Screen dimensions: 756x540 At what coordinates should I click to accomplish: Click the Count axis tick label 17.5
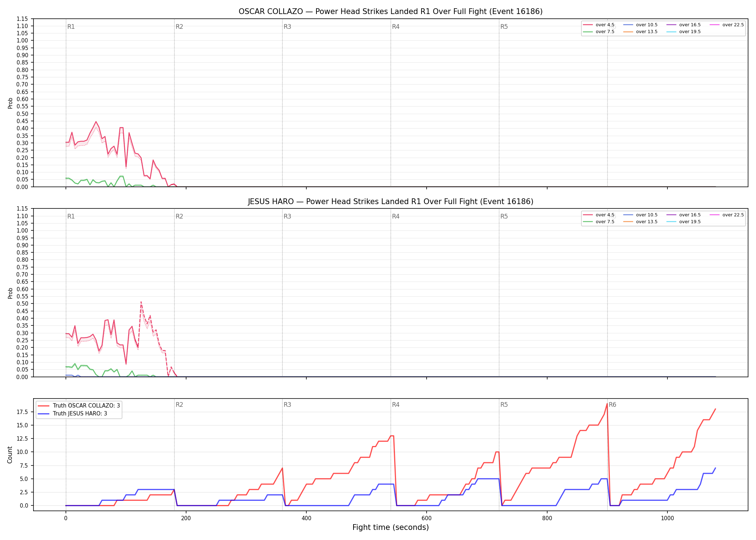click(x=22, y=412)
